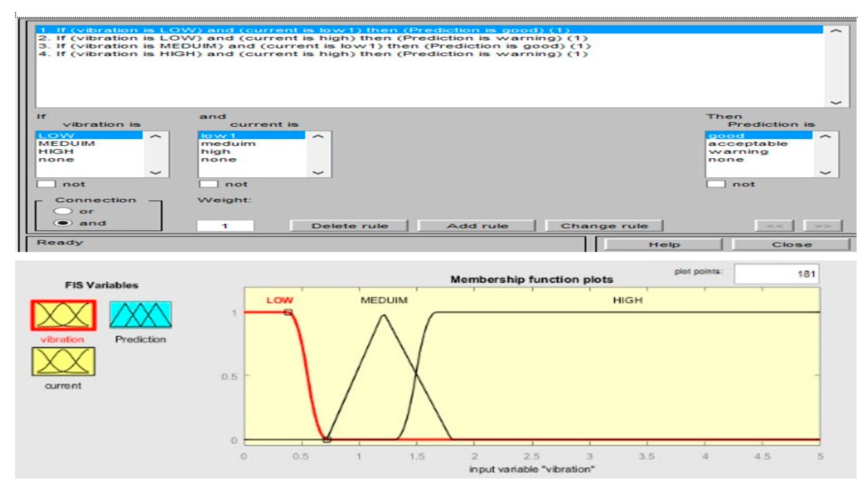This screenshot has width=868, height=495.
Task: Select the 'or' connection radio button
Action: coord(63,211)
